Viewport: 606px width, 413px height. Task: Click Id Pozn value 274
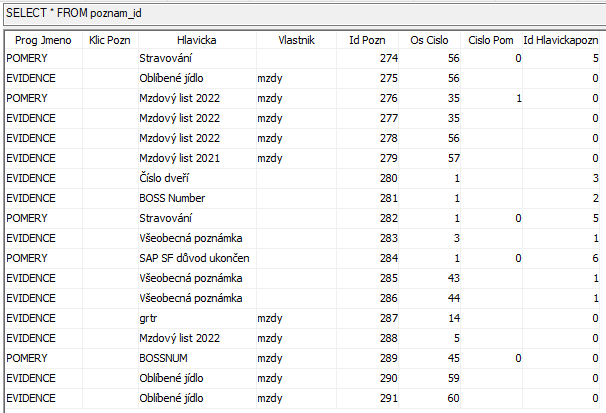(367, 58)
